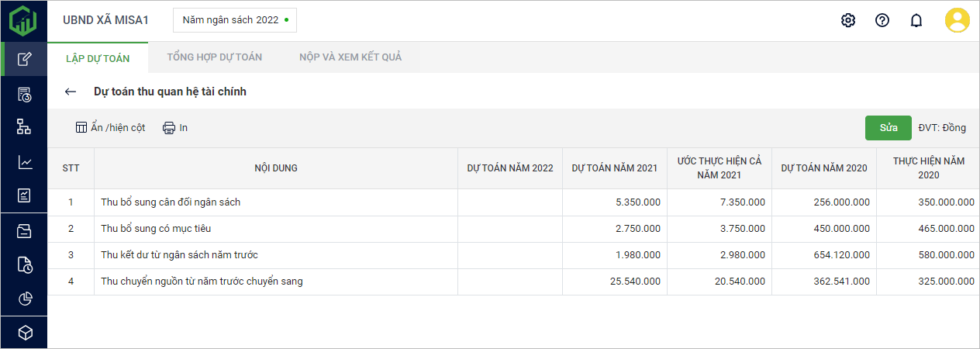This screenshot has height=349, width=980.
Task: Switch to the Nộp và xem kết quả tab
Action: [350, 57]
